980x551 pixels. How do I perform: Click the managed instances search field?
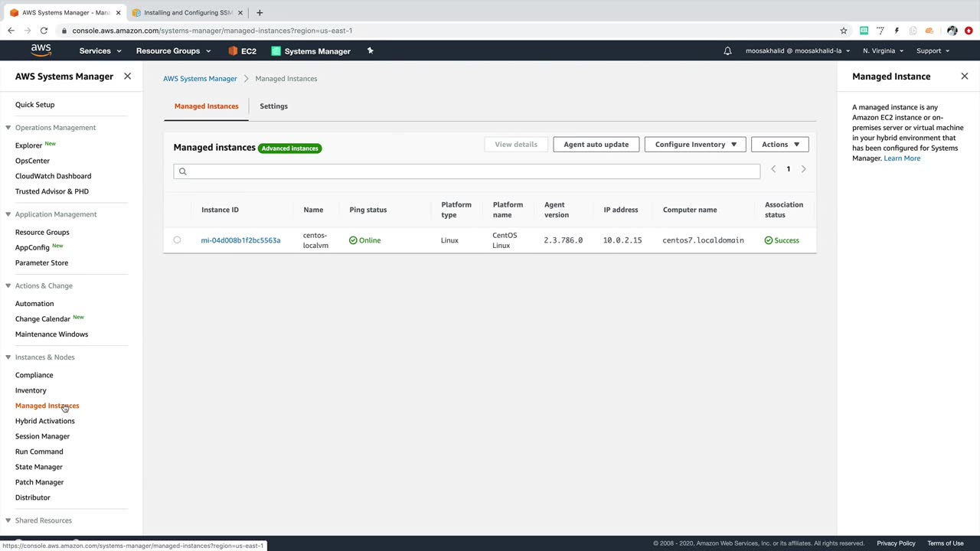[x=466, y=171]
